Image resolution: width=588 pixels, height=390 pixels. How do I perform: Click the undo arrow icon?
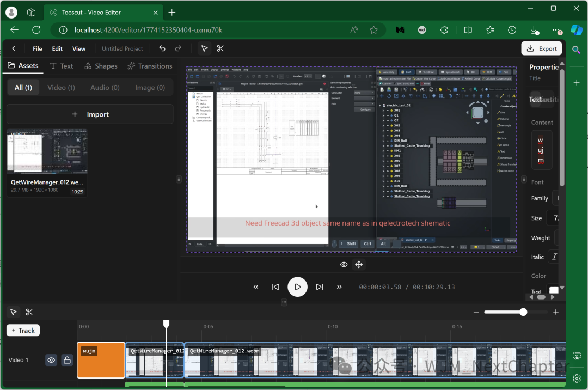[x=162, y=48]
